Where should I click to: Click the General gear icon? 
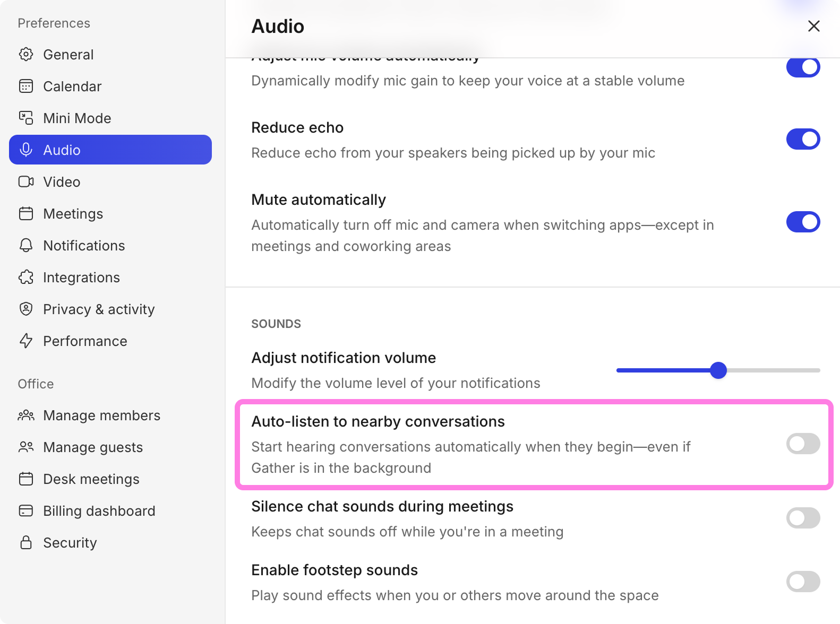coord(26,54)
